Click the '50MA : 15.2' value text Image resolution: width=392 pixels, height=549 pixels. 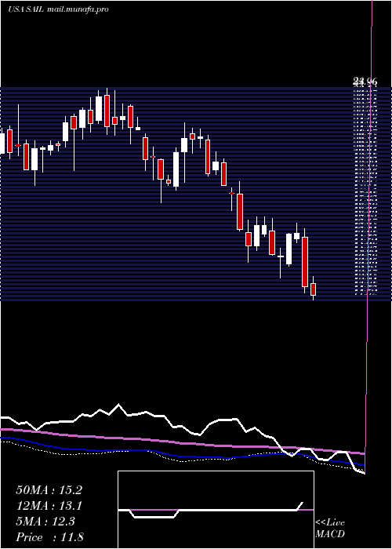pos(49,490)
